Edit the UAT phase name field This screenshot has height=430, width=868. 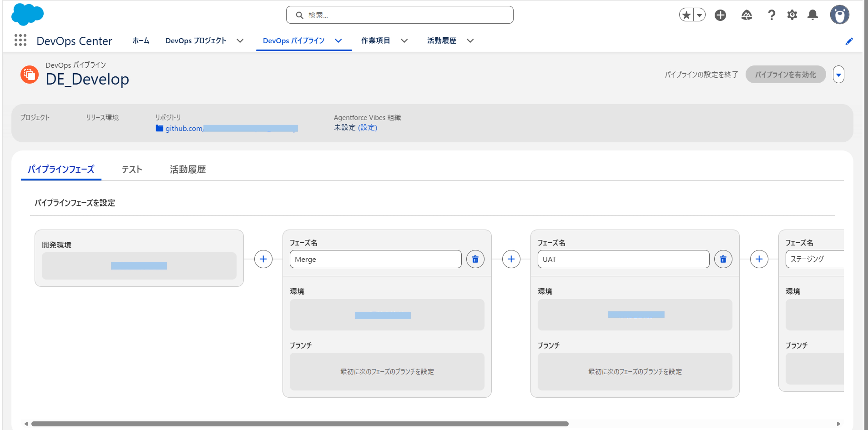[623, 259]
